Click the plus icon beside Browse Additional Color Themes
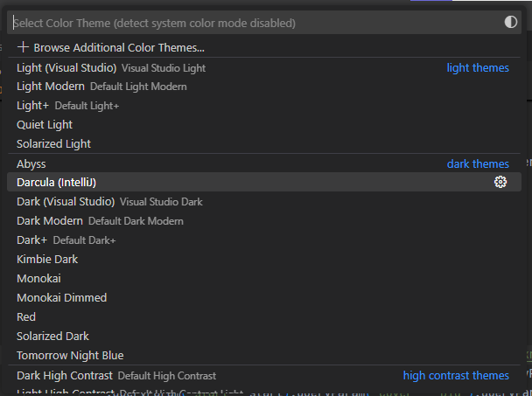 coord(23,47)
